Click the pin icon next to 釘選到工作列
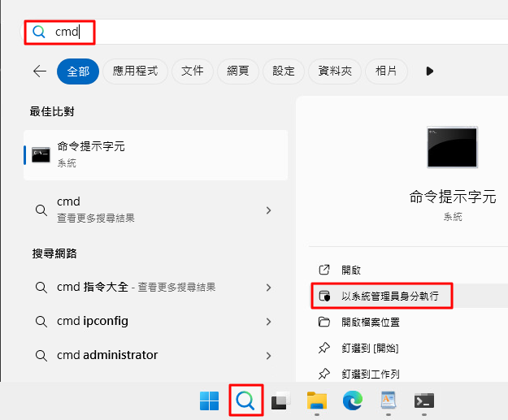 tap(324, 374)
